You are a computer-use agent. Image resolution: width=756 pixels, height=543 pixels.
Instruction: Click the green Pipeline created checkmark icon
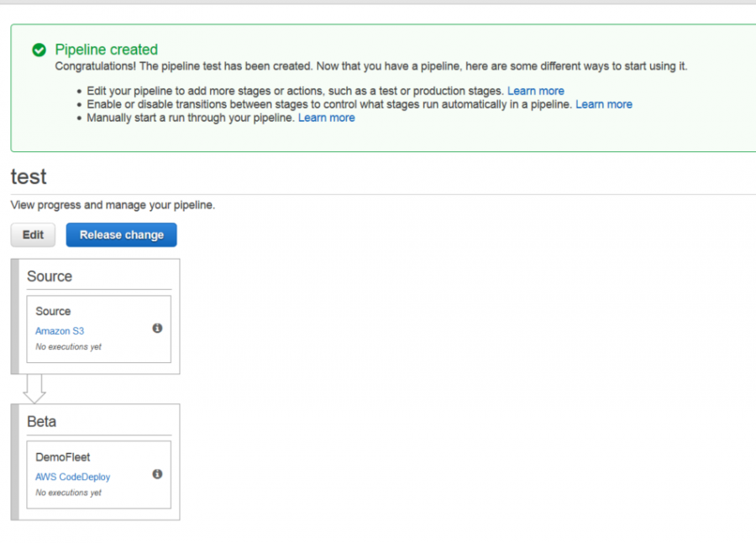[x=39, y=50]
